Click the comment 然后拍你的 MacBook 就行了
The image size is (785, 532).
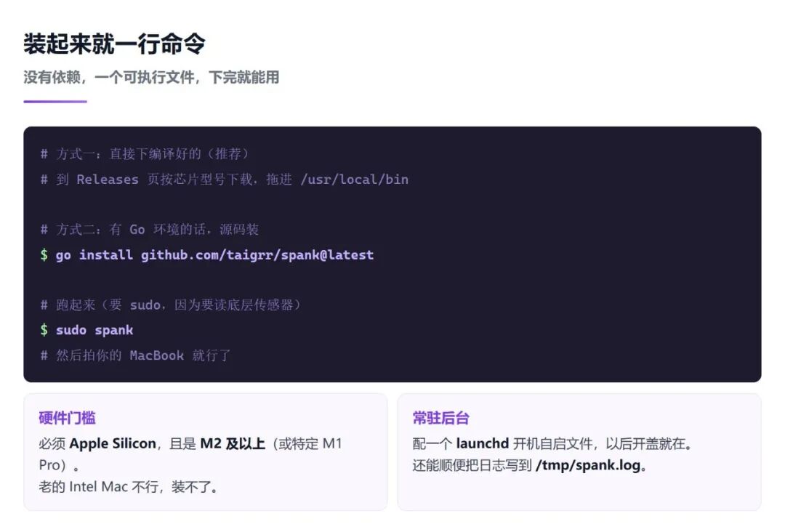pyautogui.click(x=135, y=355)
